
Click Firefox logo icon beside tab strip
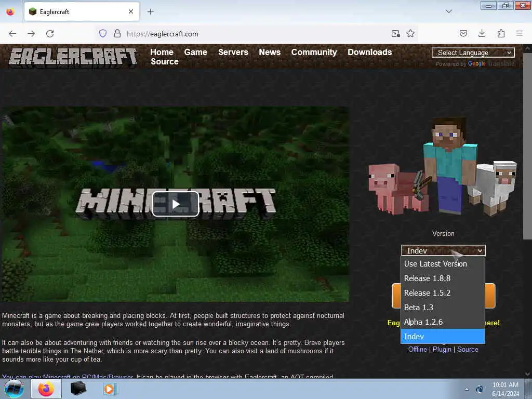tap(10, 12)
